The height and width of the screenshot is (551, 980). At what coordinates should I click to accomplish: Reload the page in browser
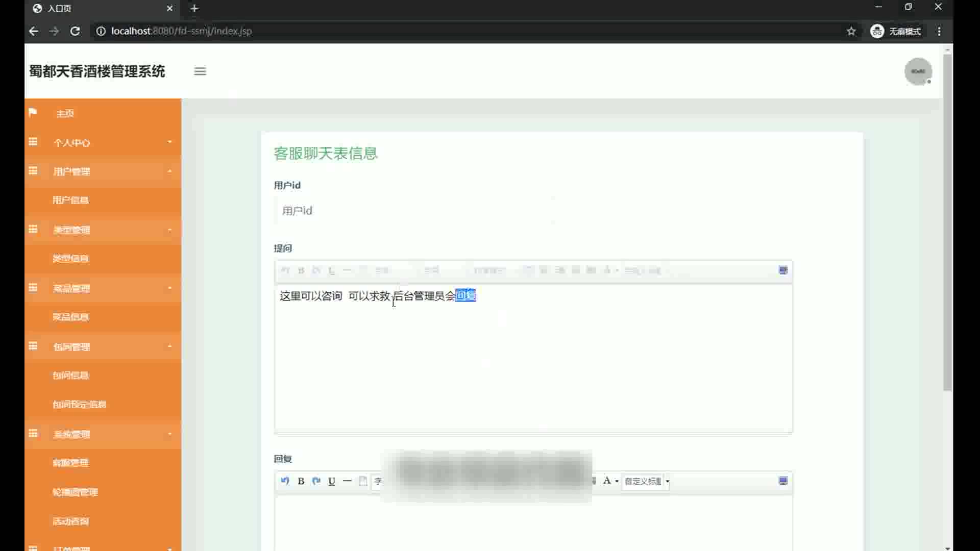[x=75, y=31]
